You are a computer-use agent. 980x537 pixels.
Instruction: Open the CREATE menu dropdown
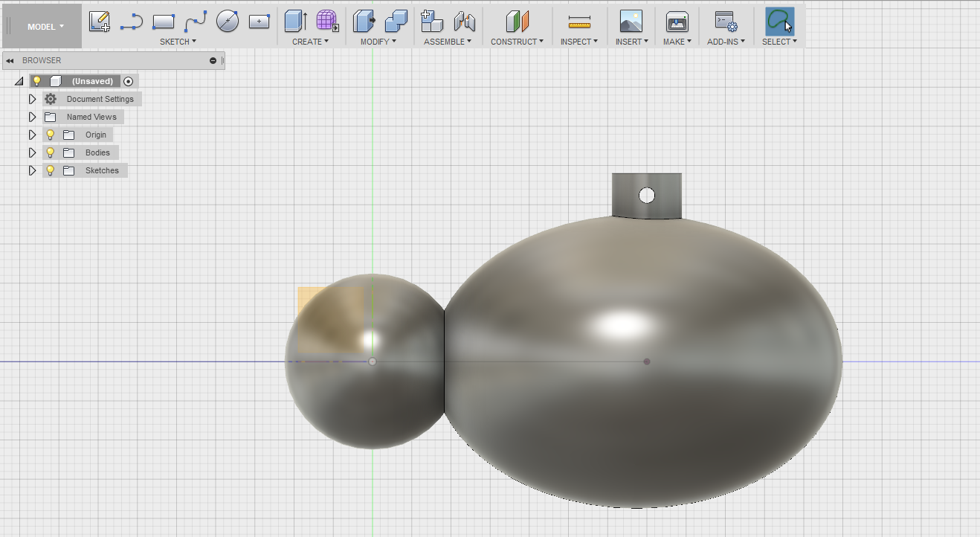point(311,42)
